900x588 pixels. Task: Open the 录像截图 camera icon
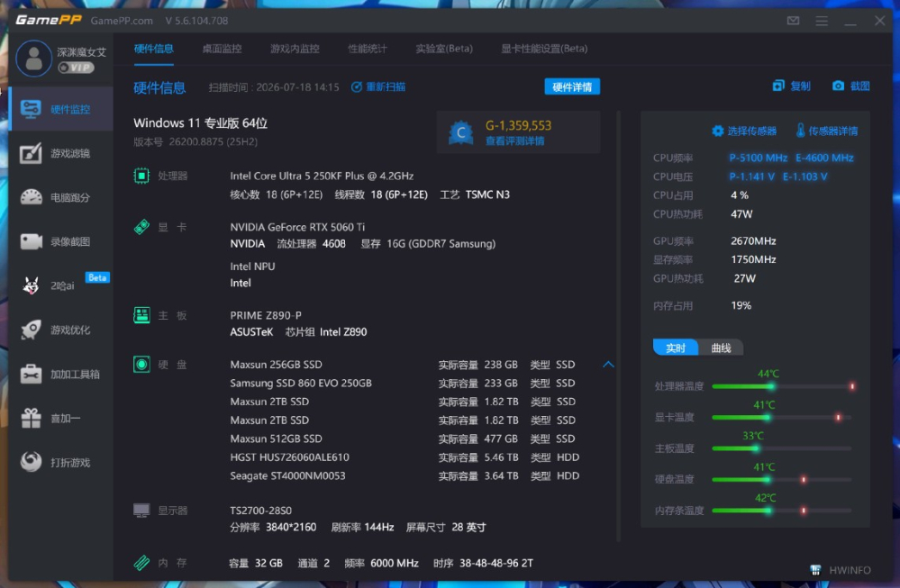coord(31,241)
